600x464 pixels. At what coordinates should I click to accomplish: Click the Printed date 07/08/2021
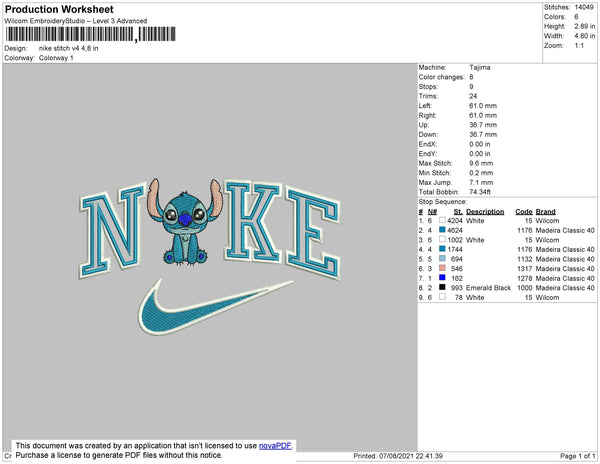397,456
